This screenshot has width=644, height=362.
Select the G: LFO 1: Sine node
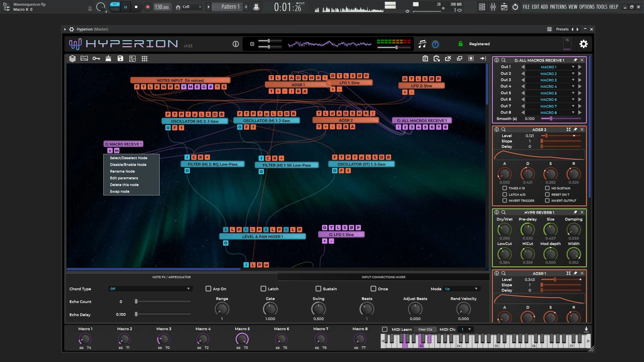(x=341, y=235)
